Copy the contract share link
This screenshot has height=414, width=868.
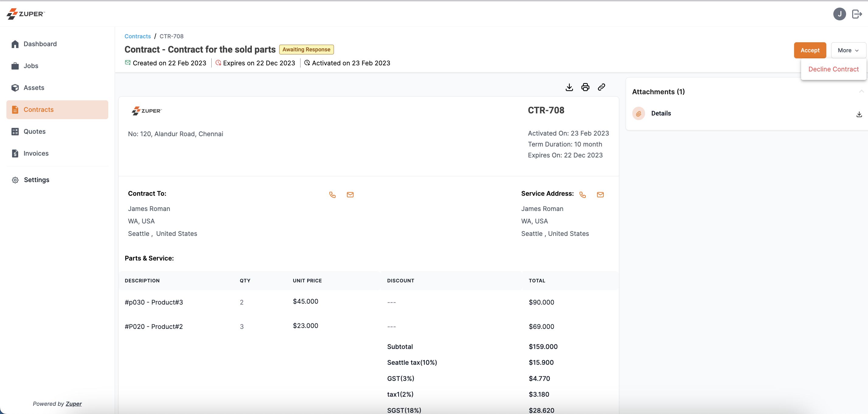602,87
